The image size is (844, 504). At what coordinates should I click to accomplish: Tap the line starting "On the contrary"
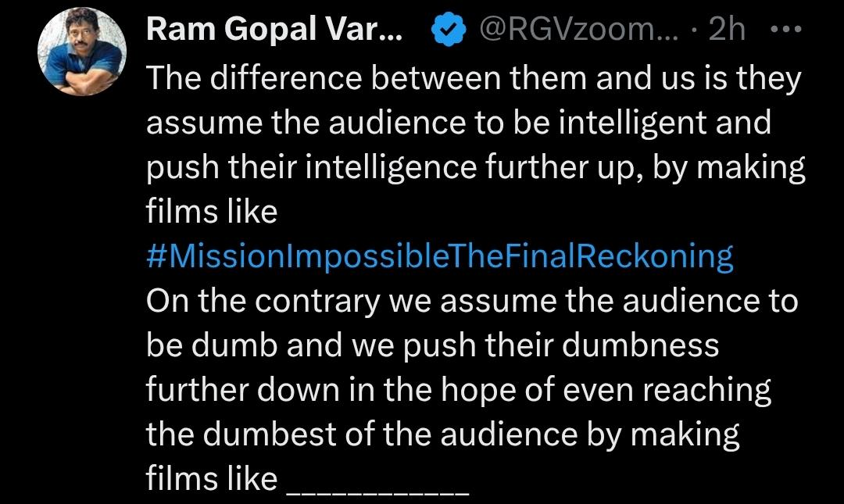click(x=472, y=301)
